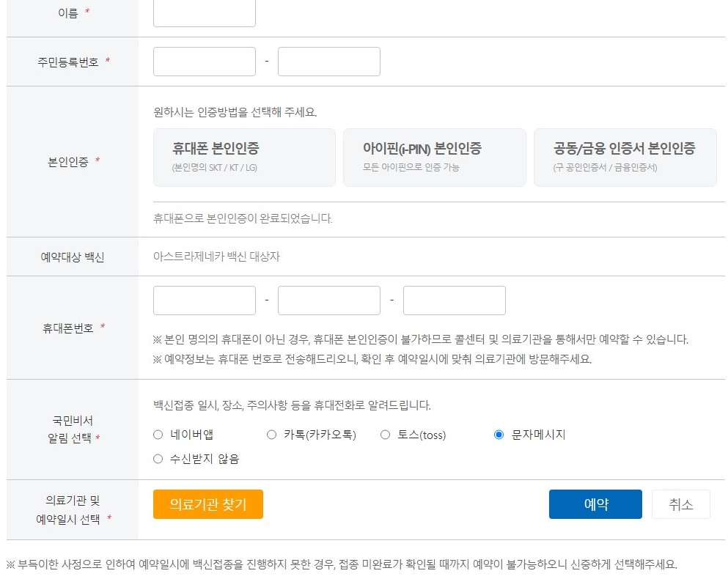
Task: Choose 공동/금융 인증서 본인인증 method
Action: coord(625,158)
